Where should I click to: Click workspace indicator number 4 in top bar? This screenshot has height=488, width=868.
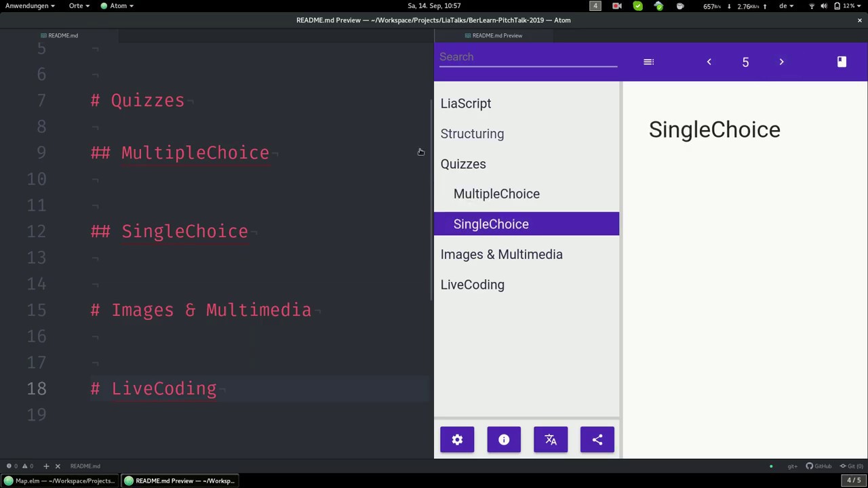(595, 5)
